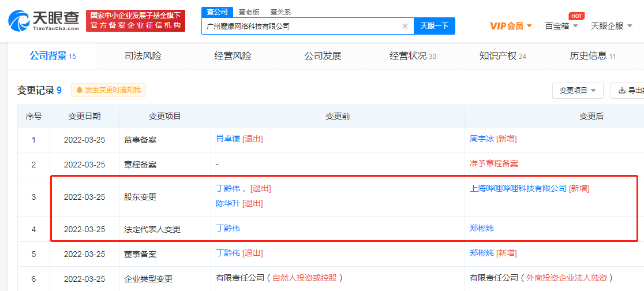Open the 知识产权 tab
644x291 pixels.
coord(503,56)
